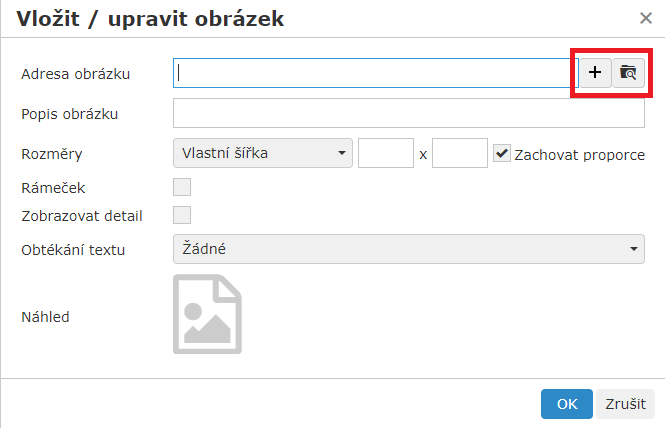Open the file browser folder icon
This screenshot has width=665, height=428.
click(x=628, y=72)
